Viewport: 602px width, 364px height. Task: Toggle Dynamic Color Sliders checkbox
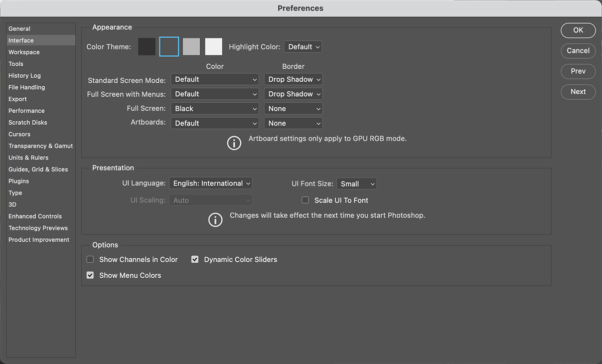coord(195,259)
